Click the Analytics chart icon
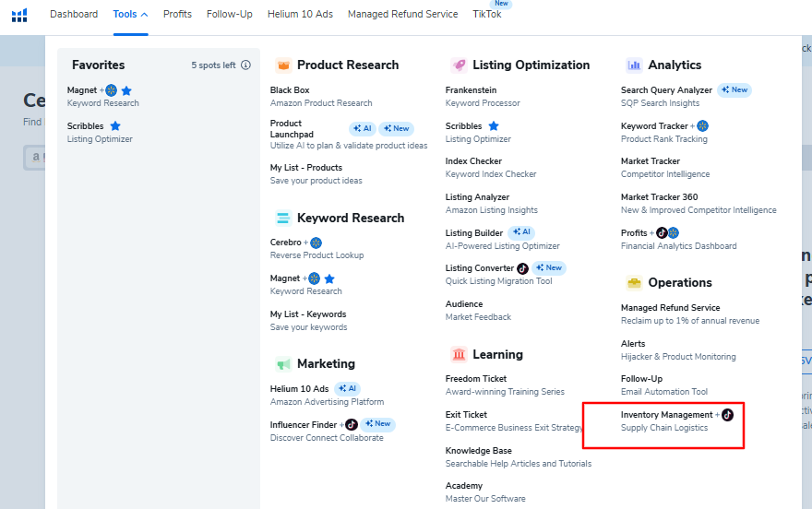Screen dimensions: 812x509 coord(635,65)
